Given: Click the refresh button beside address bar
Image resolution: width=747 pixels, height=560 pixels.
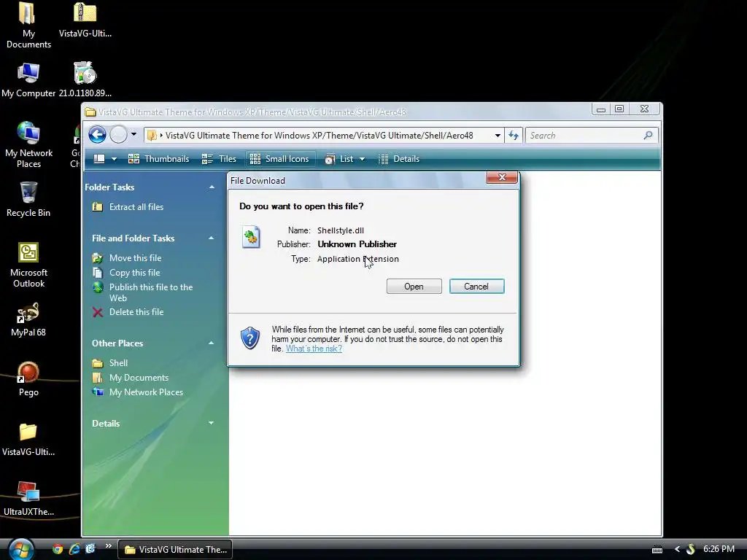Looking at the screenshot, I should tap(513, 136).
